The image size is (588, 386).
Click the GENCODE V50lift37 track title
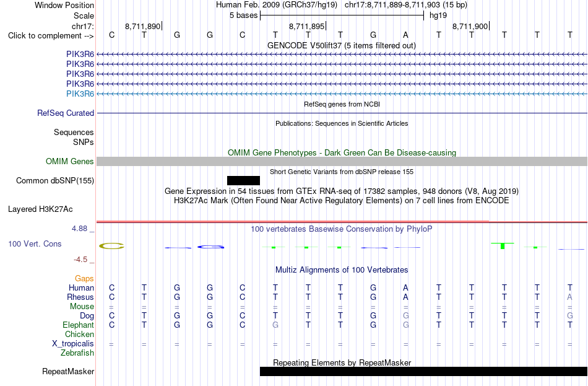342,45
